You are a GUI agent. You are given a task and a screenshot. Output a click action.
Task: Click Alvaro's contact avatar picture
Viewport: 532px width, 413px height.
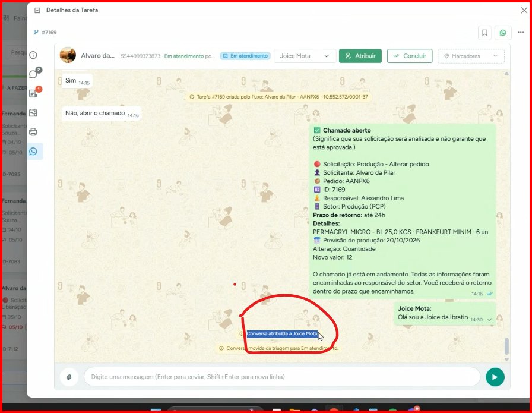68,55
